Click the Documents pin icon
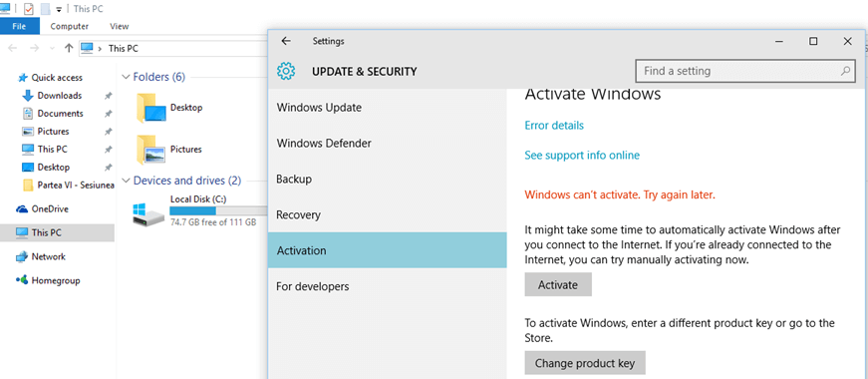This screenshot has width=868, height=379. 109,113
